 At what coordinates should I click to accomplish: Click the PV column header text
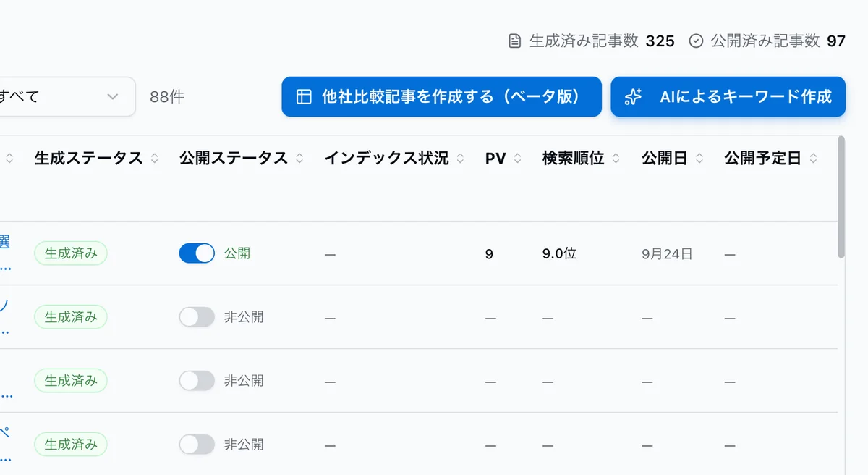[x=495, y=159]
